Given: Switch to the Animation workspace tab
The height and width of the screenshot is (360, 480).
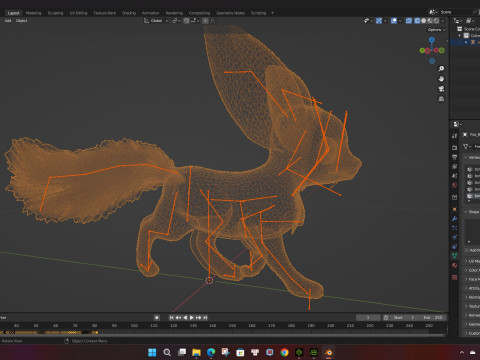Looking at the screenshot, I should (x=151, y=13).
